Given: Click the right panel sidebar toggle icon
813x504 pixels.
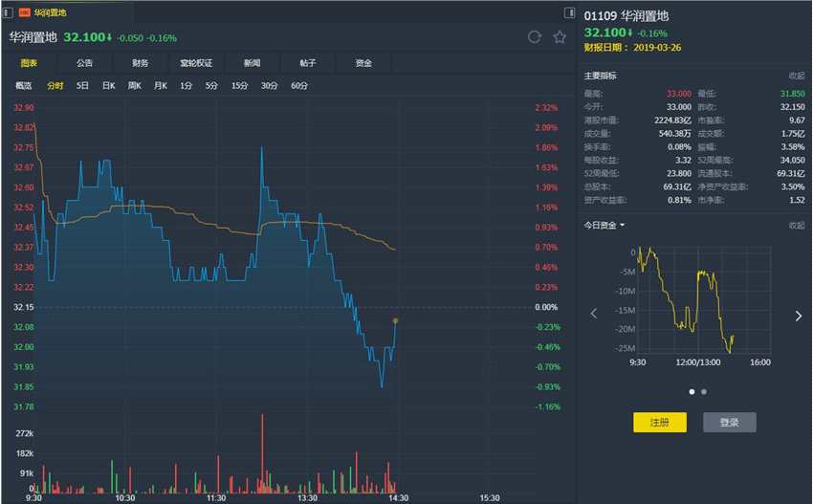Looking at the screenshot, I should 568,13.
